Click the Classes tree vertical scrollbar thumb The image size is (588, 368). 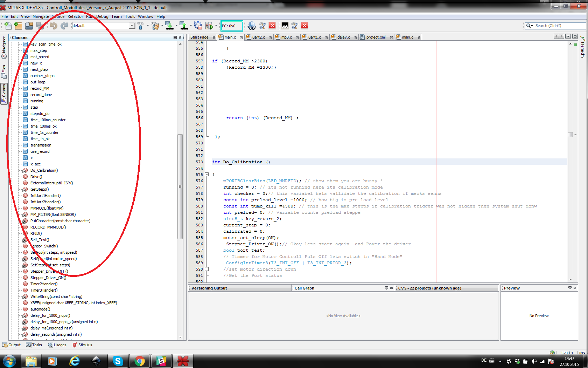[x=180, y=186]
